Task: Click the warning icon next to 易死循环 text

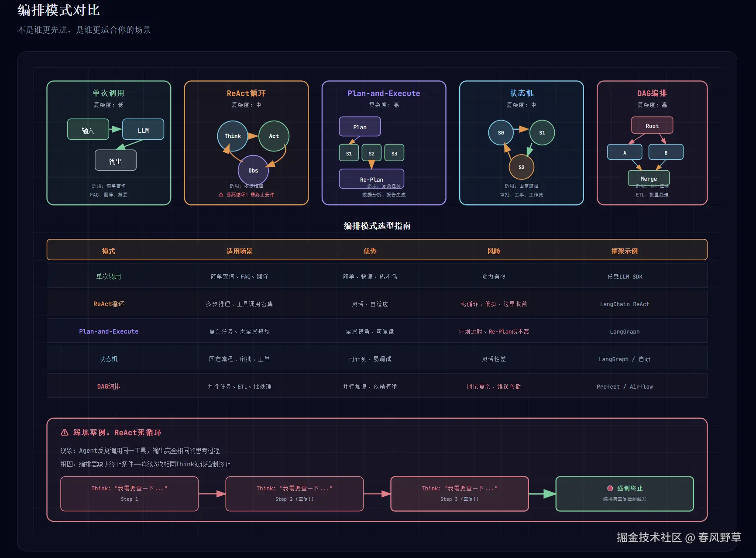Action: point(221,195)
